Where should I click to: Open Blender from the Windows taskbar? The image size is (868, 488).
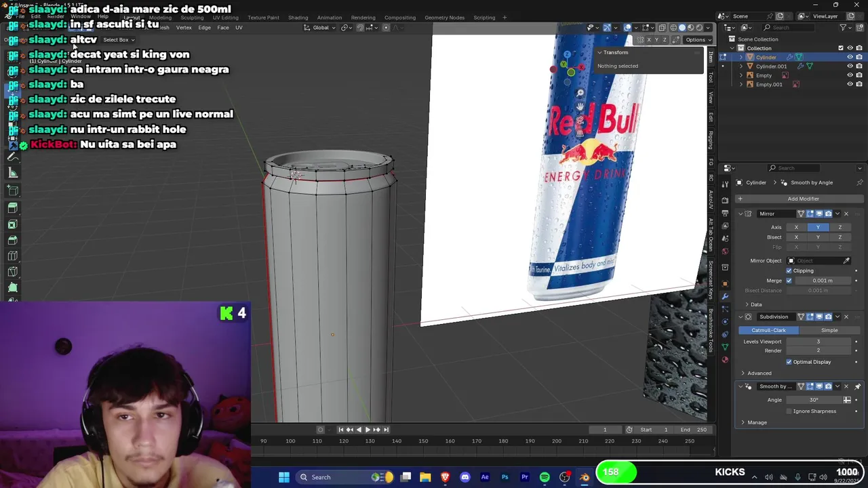[584, 477]
